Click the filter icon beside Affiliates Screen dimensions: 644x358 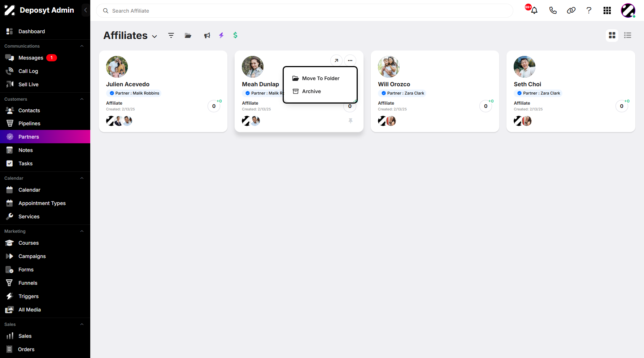(x=171, y=35)
